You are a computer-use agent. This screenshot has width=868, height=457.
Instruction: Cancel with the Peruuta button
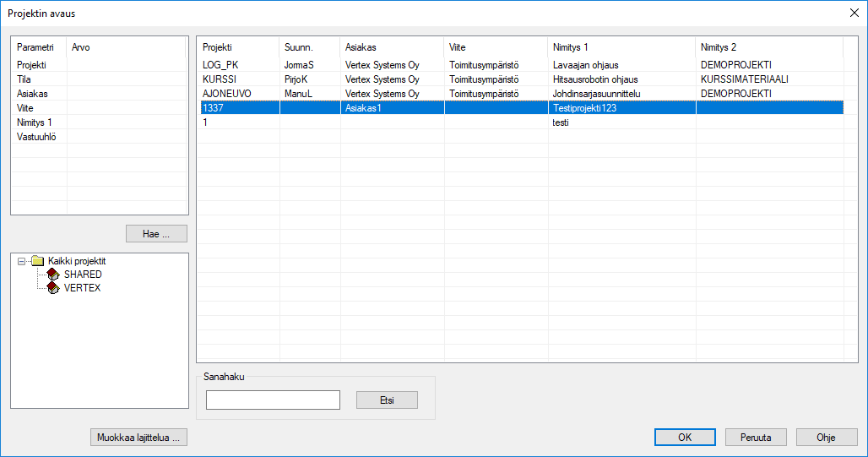click(755, 437)
